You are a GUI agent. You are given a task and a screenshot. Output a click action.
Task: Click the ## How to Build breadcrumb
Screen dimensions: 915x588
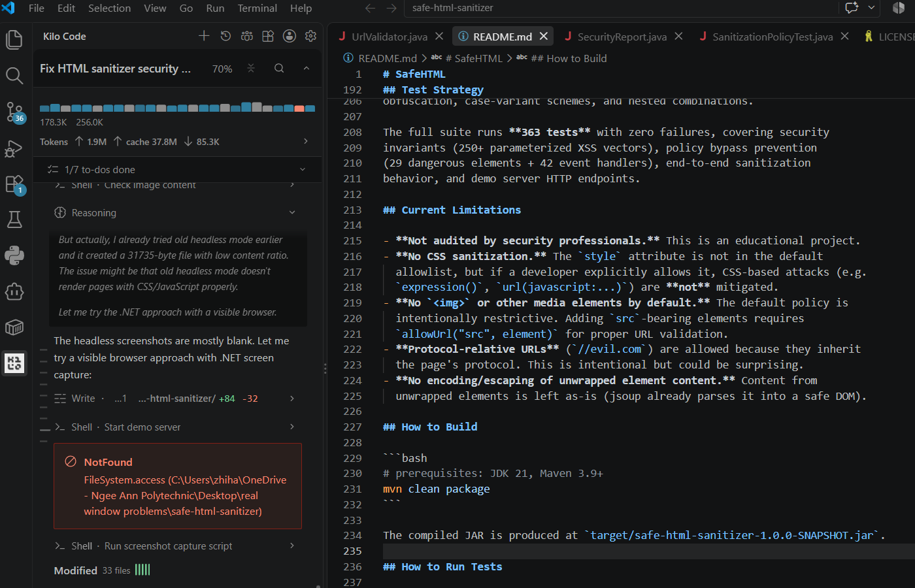point(569,58)
